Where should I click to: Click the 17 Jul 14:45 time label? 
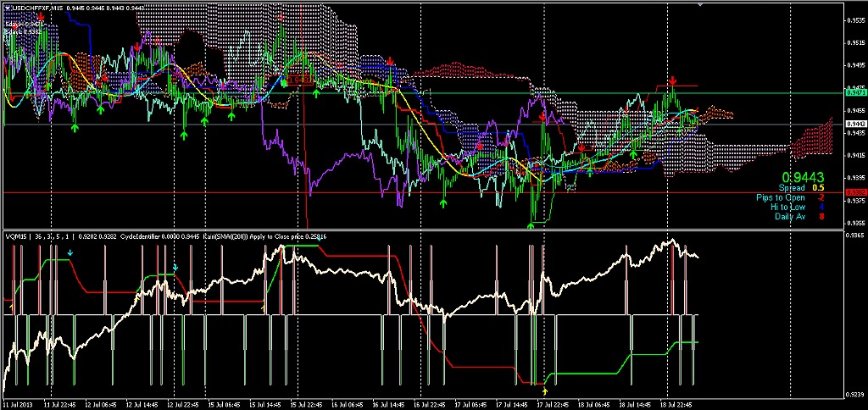point(512,404)
